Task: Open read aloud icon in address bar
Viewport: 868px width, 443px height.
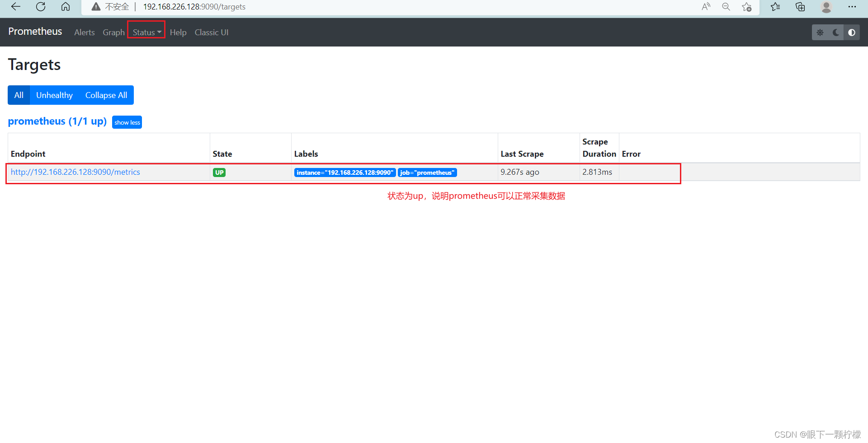Action: tap(706, 7)
